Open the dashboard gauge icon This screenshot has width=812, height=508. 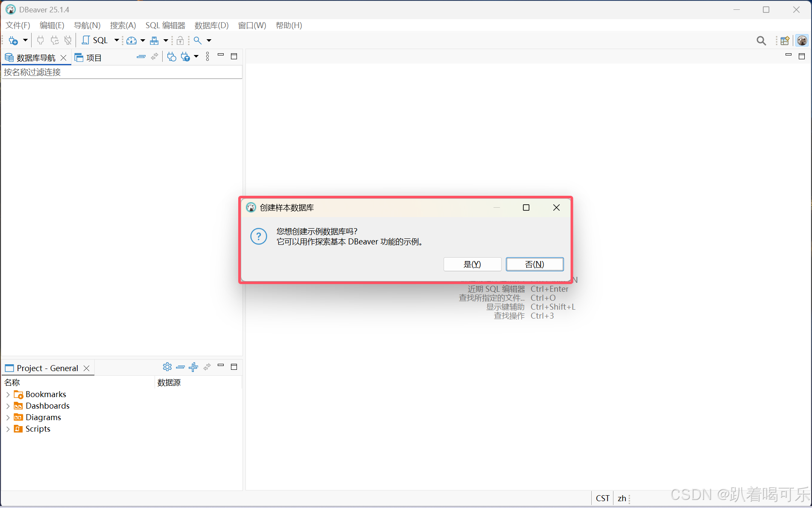coord(131,40)
